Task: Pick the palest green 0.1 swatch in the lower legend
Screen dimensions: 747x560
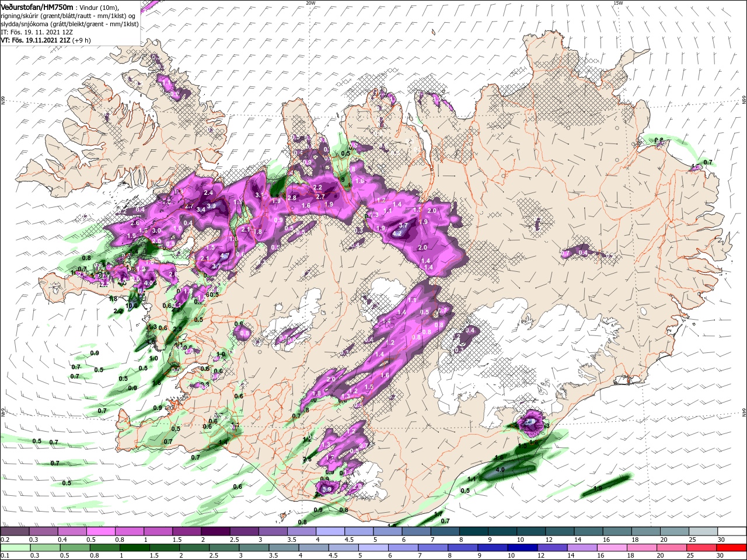Action: tap(15, 548)
